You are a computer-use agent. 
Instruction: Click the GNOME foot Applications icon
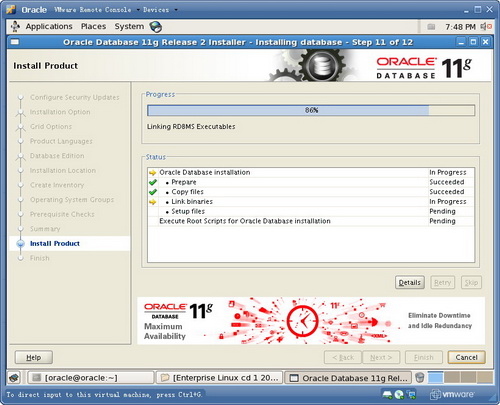[x=15, y=26]
